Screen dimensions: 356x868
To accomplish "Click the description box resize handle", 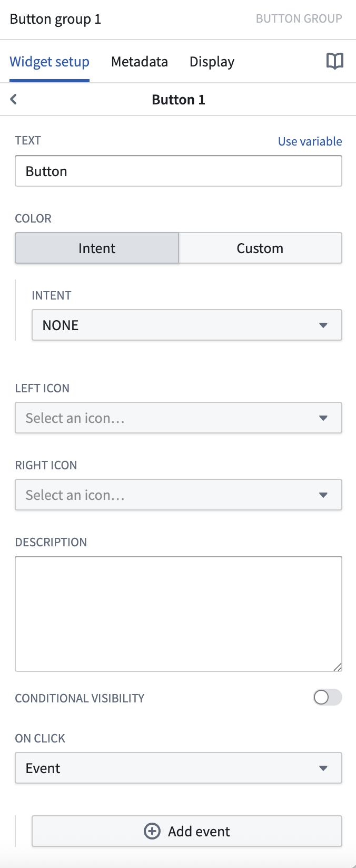I will tap(338, 667).
